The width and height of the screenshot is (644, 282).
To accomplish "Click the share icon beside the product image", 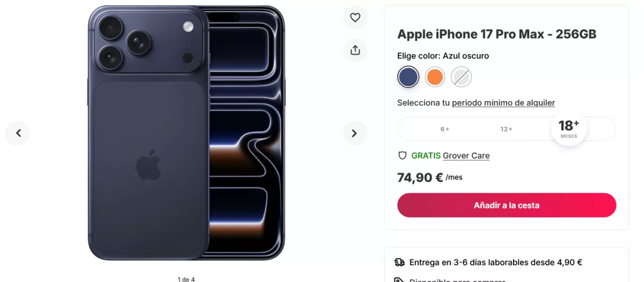I will 355,50.
